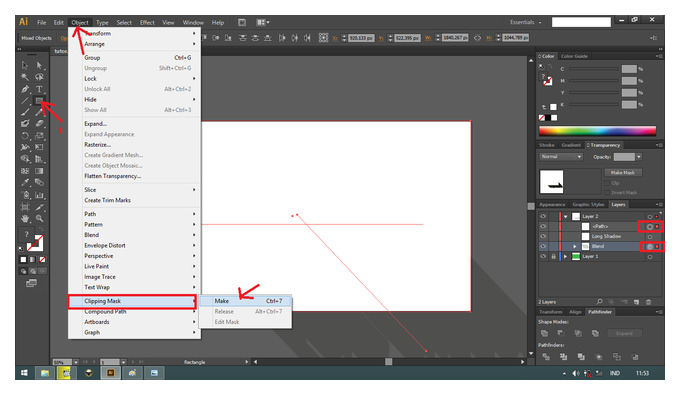Hide the Blend sublayer eye icon
The width and height of the screenshot is (680, 395).
543,246
